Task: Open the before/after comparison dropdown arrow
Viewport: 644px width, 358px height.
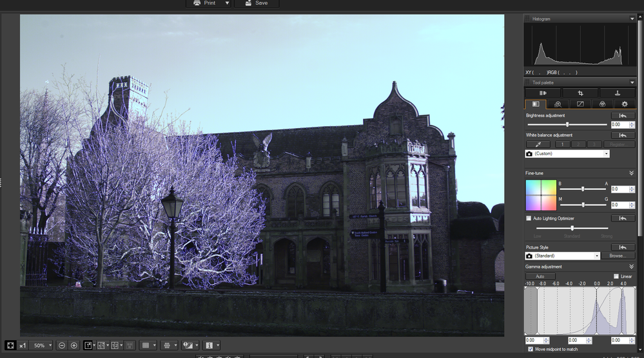Action: 108,345
